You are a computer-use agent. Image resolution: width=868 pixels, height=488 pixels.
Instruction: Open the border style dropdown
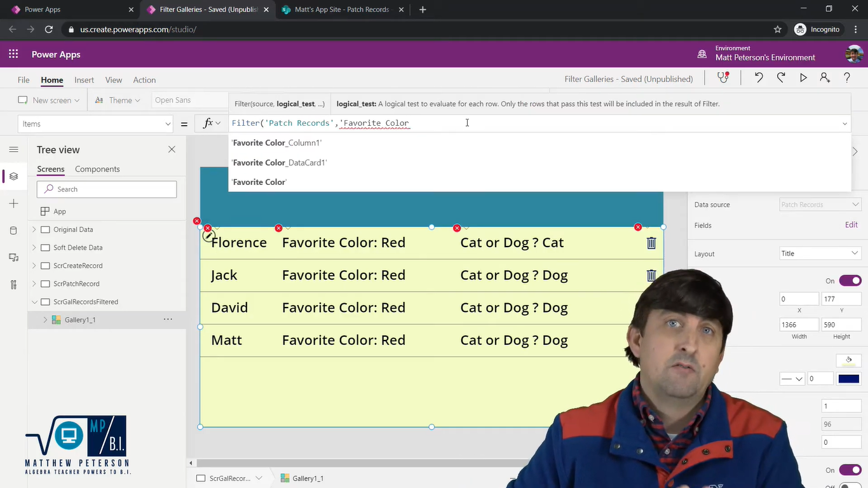point(792,379)
